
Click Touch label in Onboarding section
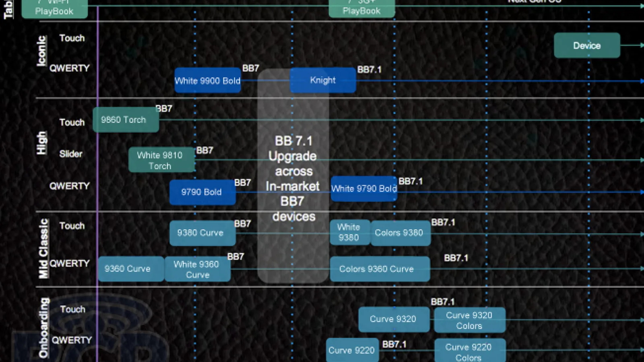tap(73, 309)
